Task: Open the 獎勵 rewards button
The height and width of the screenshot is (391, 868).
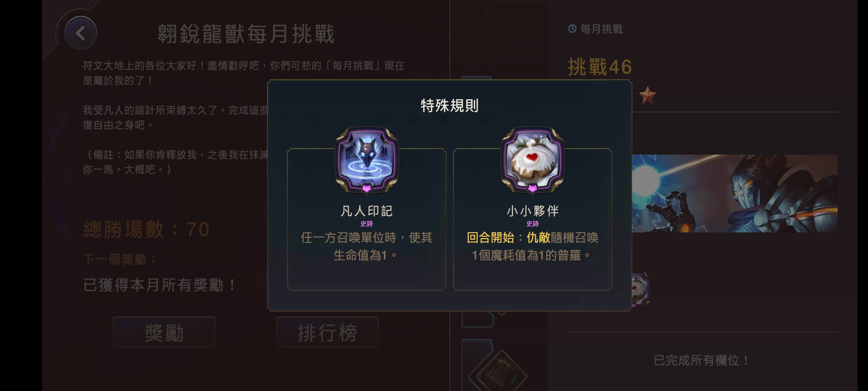Action: pyautogui.click(x=164, y=332)
